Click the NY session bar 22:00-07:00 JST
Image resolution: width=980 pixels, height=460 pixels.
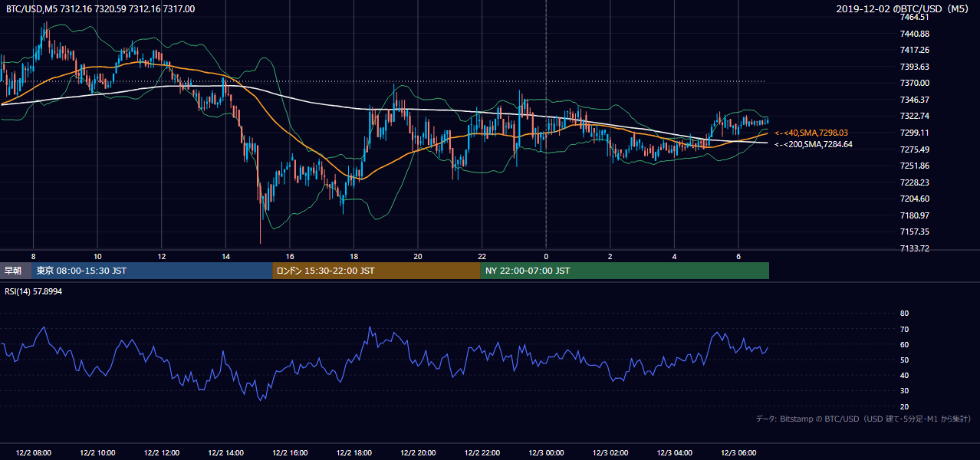pos(625,271)
